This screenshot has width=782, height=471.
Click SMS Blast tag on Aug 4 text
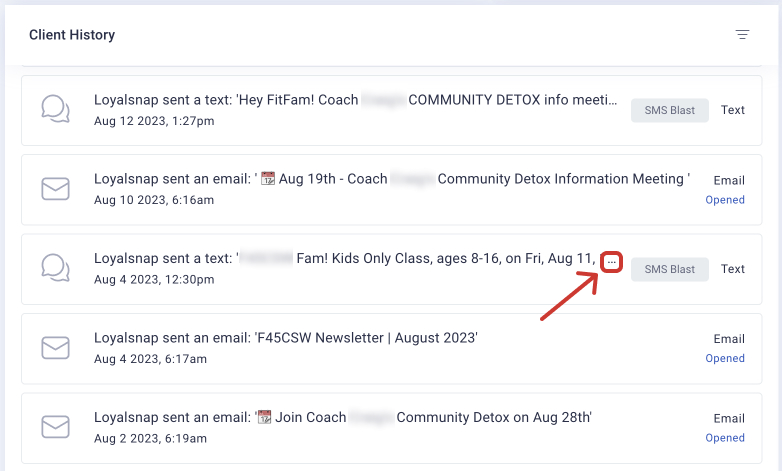pos(669,269)
